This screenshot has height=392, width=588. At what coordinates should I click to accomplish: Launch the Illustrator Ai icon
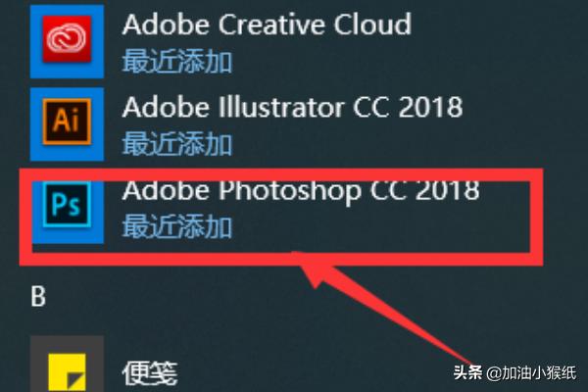[x=67, y=122]
